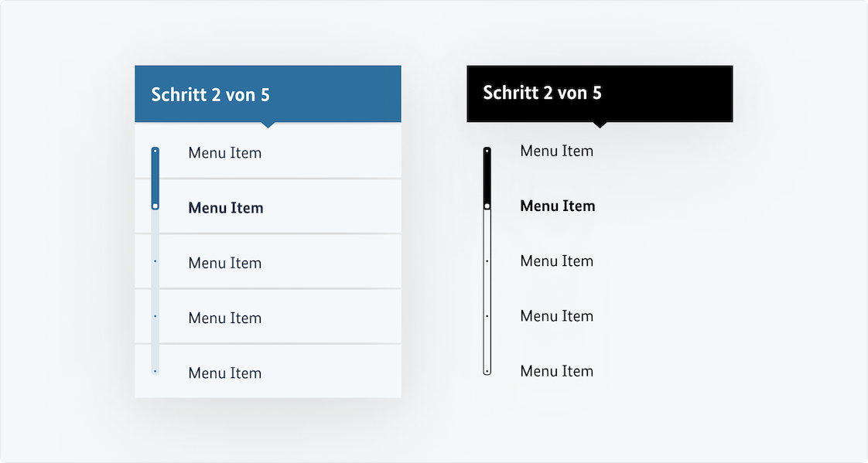Click the top step dot on the blue progress bar
Image resolution: width=868 pixels, height=463 pixels.
155,151
